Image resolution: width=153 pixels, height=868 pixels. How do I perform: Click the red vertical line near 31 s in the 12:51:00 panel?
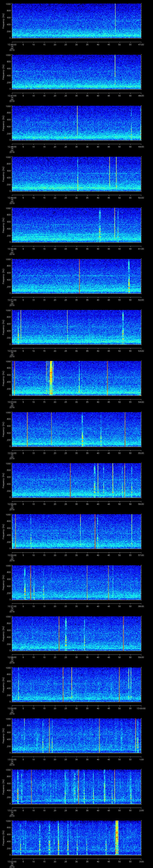(79, 276)
